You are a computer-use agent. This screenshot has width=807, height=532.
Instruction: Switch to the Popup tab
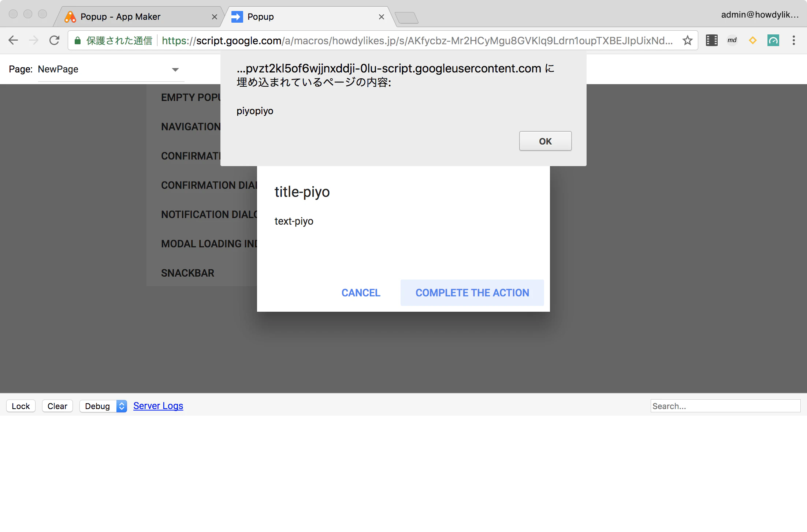click(308, 17)
